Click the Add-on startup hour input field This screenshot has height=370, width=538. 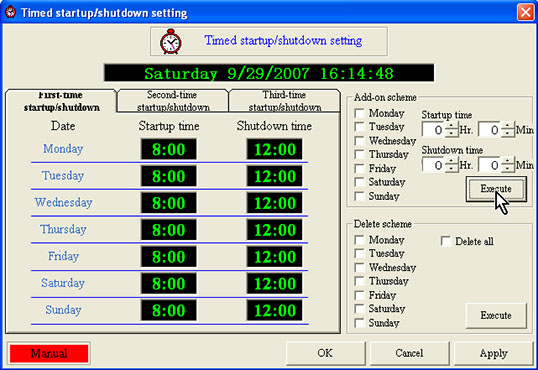(x=434, y=130)
